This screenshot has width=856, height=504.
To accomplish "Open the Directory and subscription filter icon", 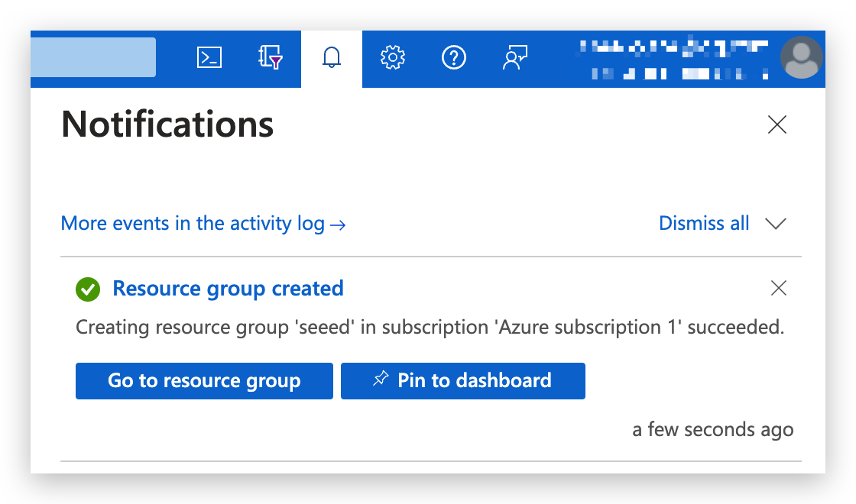I will 271,57.
